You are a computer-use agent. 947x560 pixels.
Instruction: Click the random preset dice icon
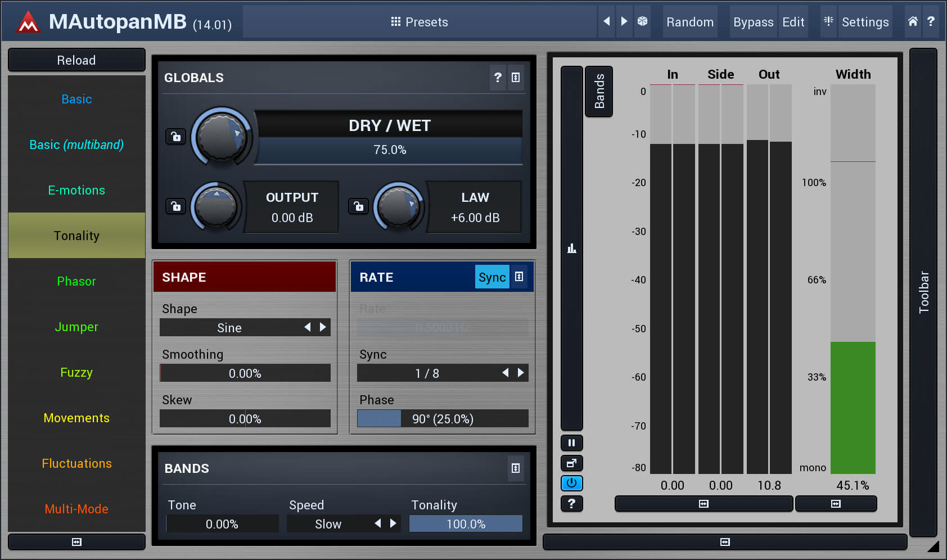click(x=642, y=21)
